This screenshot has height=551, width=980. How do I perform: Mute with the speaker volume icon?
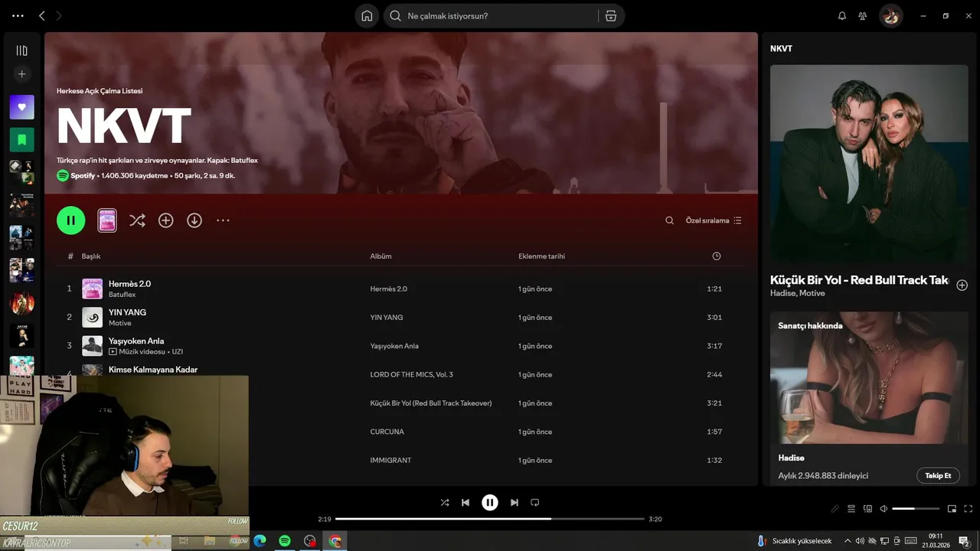(884, 509)
